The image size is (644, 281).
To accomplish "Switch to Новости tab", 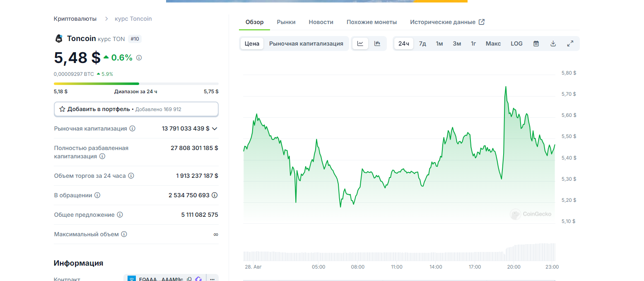I will click(321, 22).
